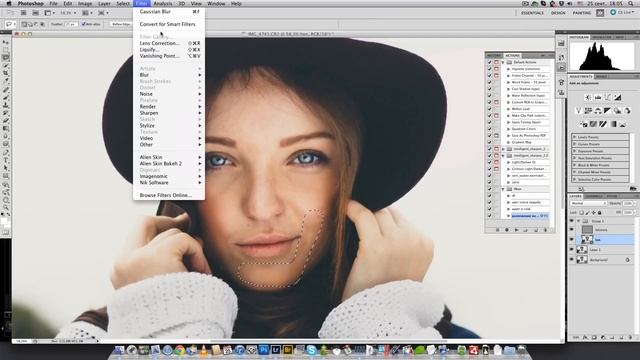Click Add layer style (fx) in the Layers footer

(x=585, y=338)
